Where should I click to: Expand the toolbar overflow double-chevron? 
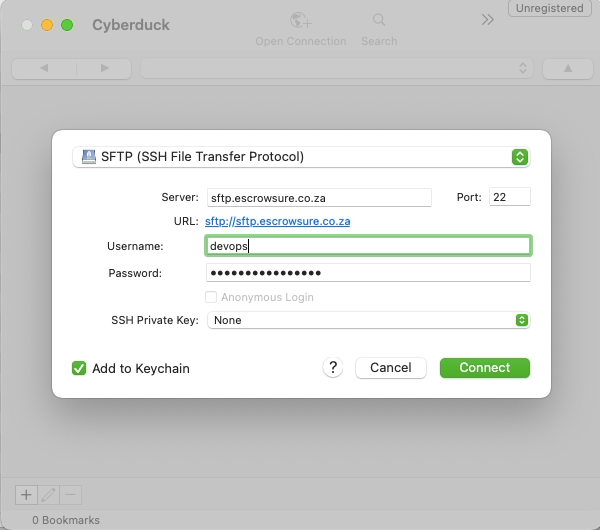click(488, 20)
